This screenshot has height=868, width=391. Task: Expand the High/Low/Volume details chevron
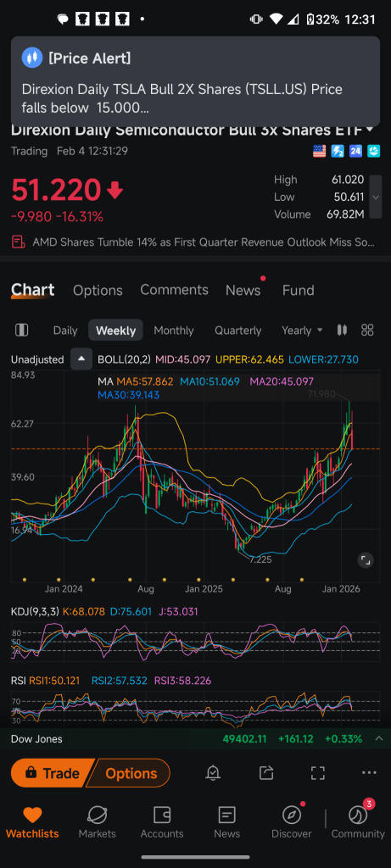click(x=376, y=197)
